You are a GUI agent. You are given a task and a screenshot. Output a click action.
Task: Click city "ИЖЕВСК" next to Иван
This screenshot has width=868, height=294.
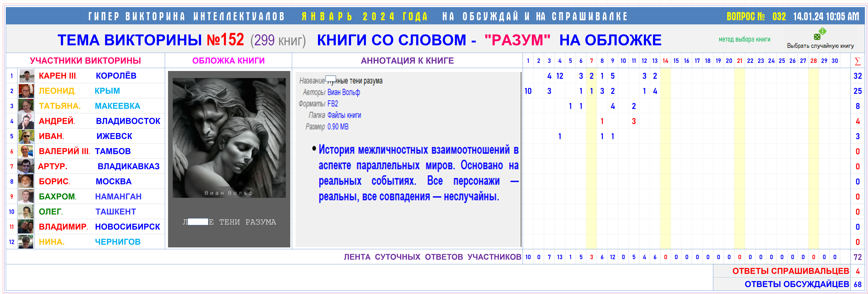(x=114, y=136)
